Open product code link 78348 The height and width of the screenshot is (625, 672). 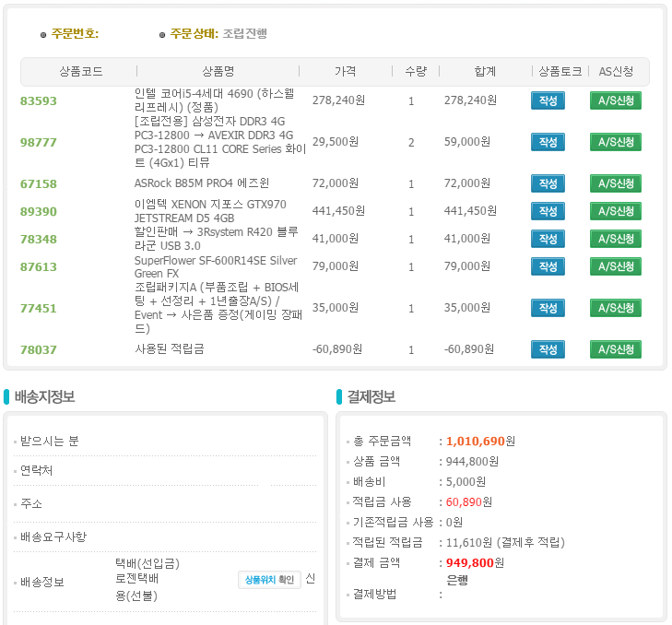[39, 239]
